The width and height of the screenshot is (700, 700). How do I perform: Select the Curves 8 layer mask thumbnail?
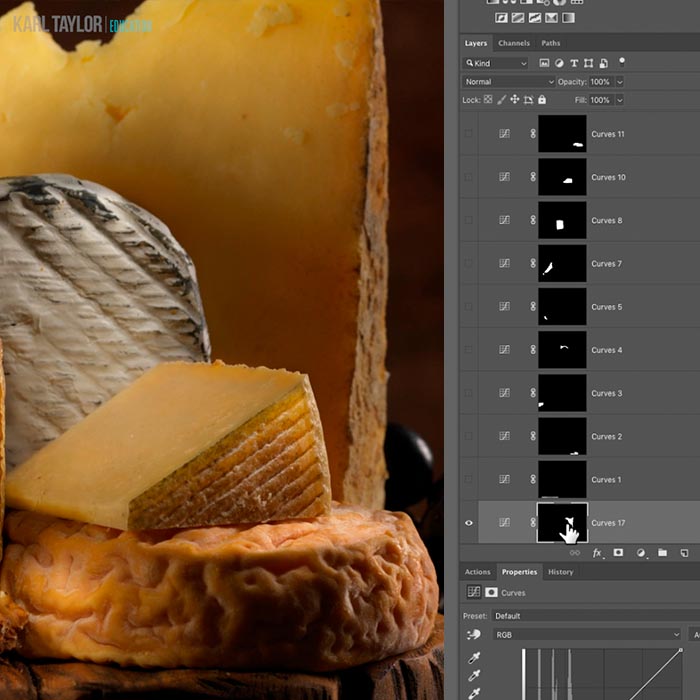(562, 220)
